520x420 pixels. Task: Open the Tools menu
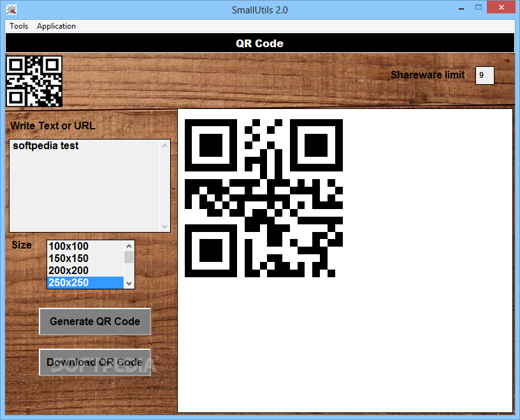18,26
